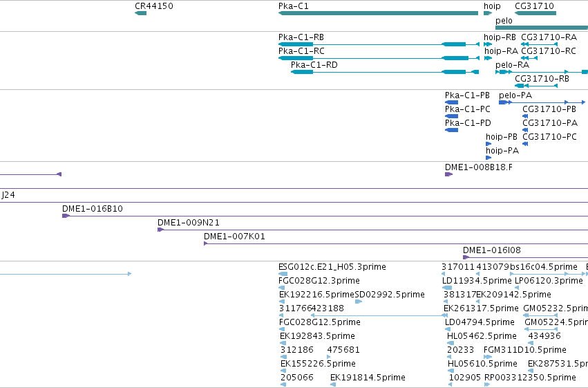The image size is (588, 388).
Task: Select the Pka-C1 gene bar
Action: pos(378,13)
